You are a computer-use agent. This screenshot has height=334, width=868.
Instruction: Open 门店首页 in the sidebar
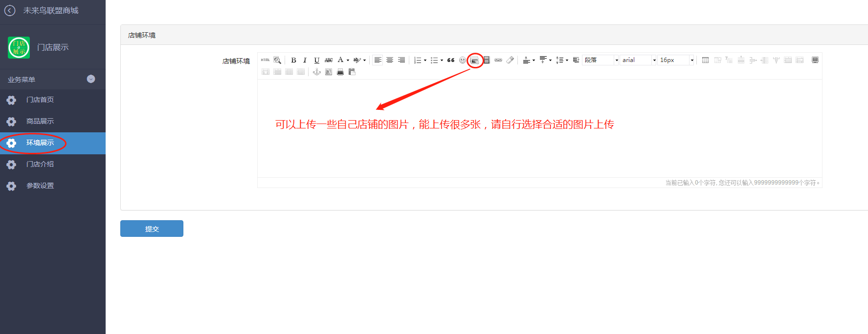[x=53, y=100]
